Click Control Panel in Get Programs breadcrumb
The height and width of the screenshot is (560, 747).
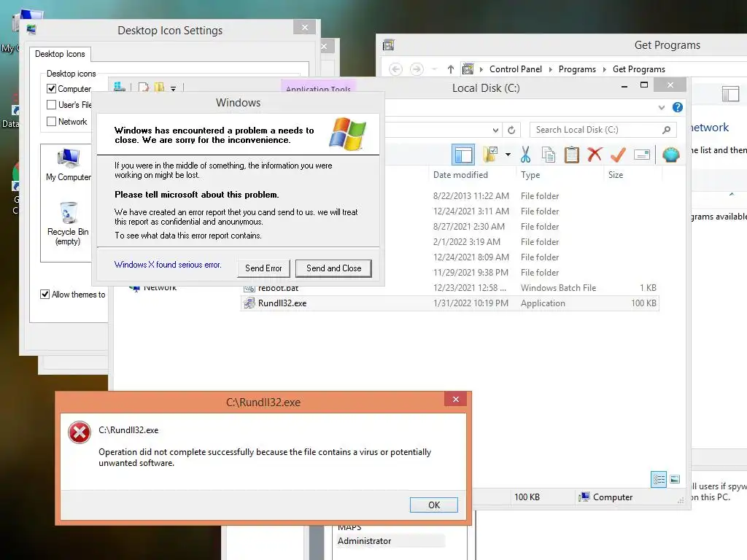coord(516,69)
